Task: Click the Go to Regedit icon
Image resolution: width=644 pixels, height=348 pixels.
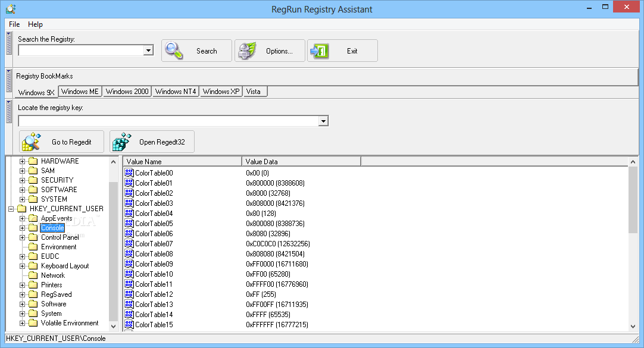Action: (x=32, y=142)
